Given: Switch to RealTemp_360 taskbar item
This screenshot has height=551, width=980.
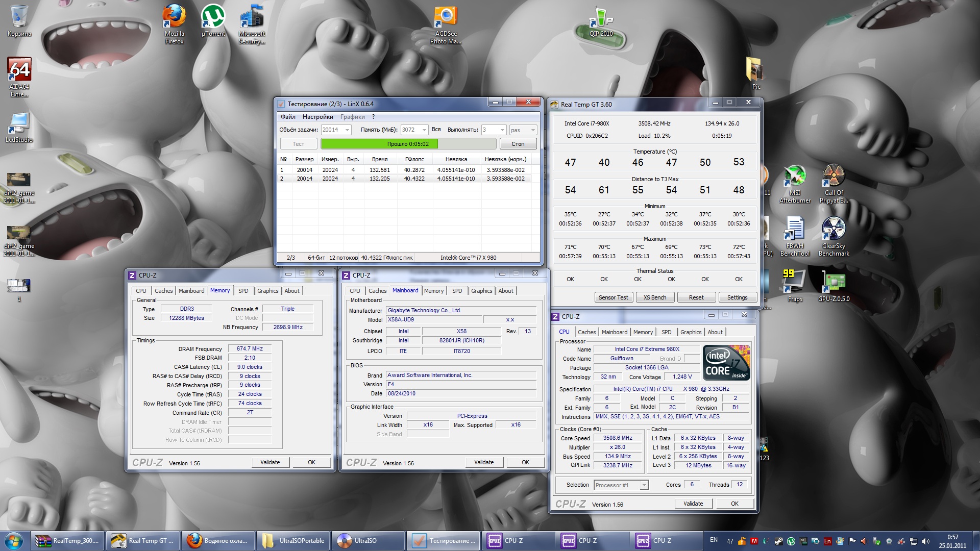Looking at the screenshot, I should point(68,540).
